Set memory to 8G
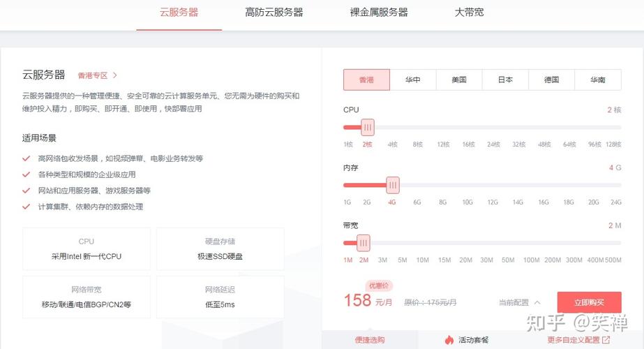Screen dimensions: 644x349 pyautogui.click(x=442, y=202)
